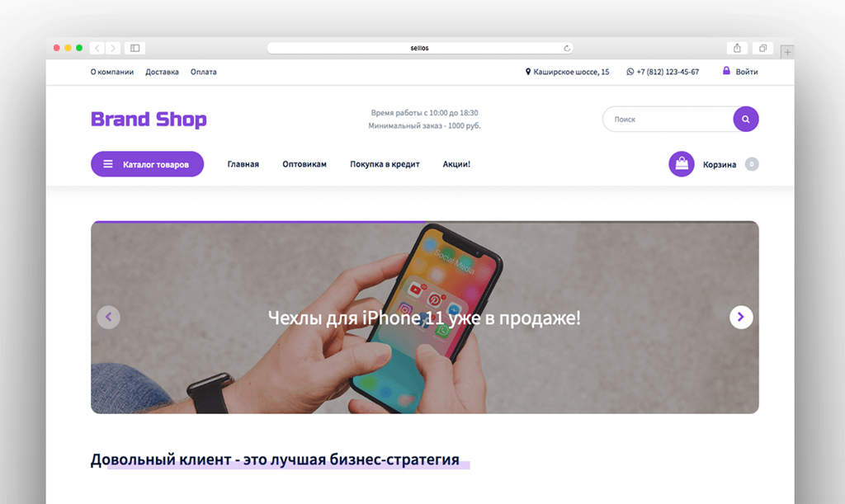Expand the Каталог товаров menu
Viewport: 845px width, 504px height.
tap(147, 163)
